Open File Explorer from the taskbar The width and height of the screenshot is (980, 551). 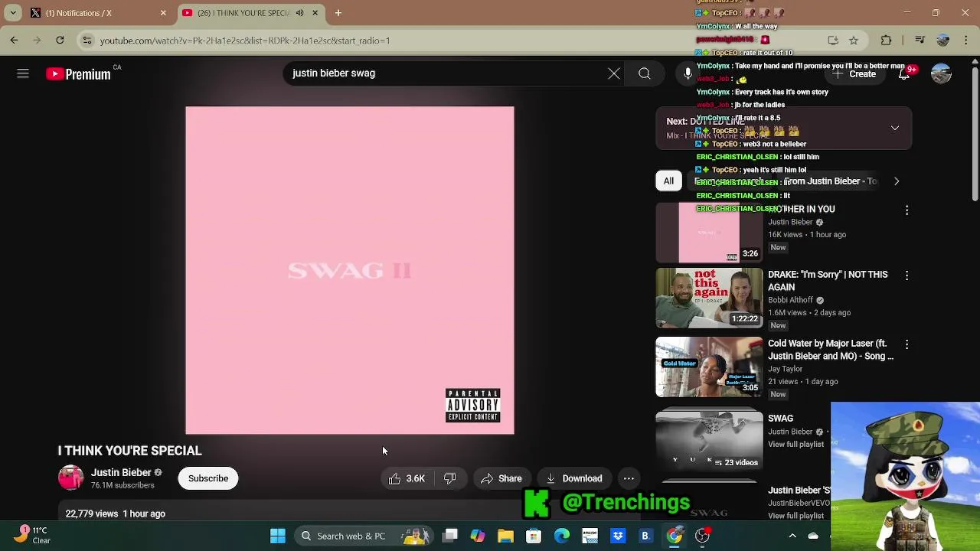click(x=505, y=536)
